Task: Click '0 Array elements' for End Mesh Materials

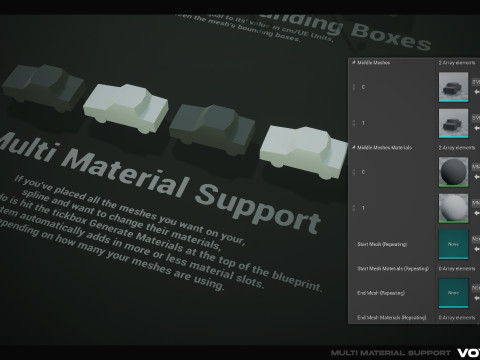Action: click(457, 318)
